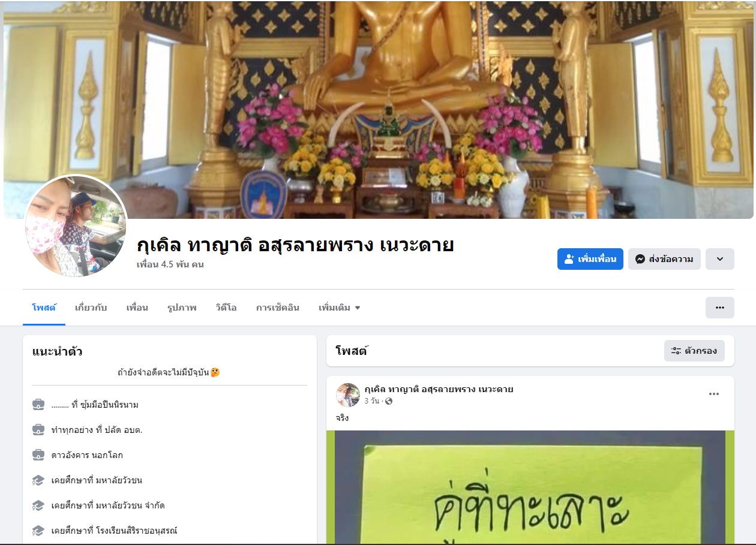Viewport: 756px width, 545px height.
Task: Click graduation cap icon beside โรงเรียนสิริราชอนุสรณ์
Action: click(x=38, y=531)
